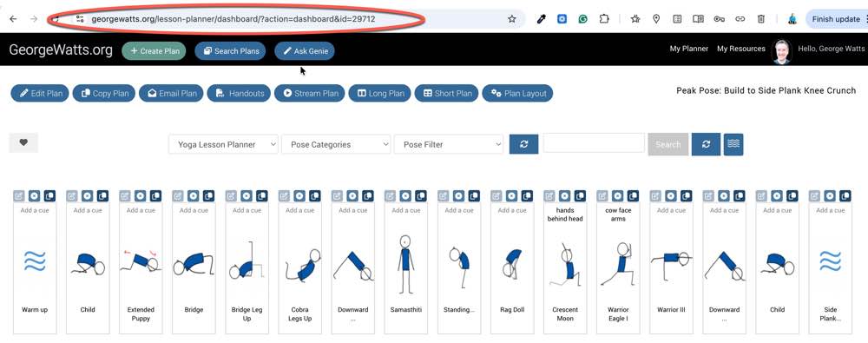Bookmark this page with the star icon
The width and height of the screenshot is (868, 343).
click(x=512, y=19)
